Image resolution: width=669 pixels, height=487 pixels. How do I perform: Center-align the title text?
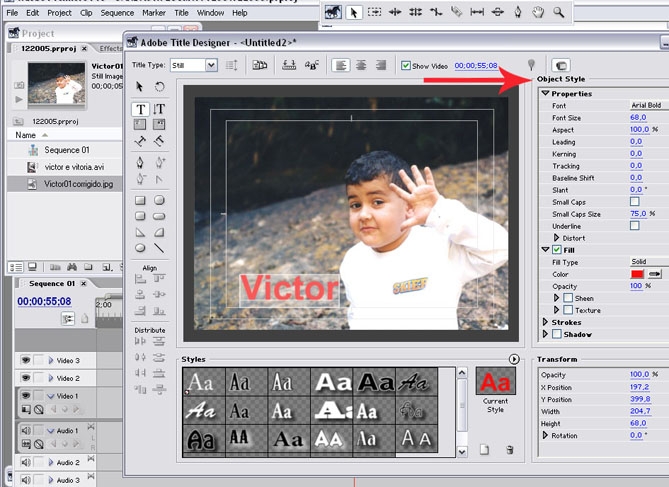360,65
